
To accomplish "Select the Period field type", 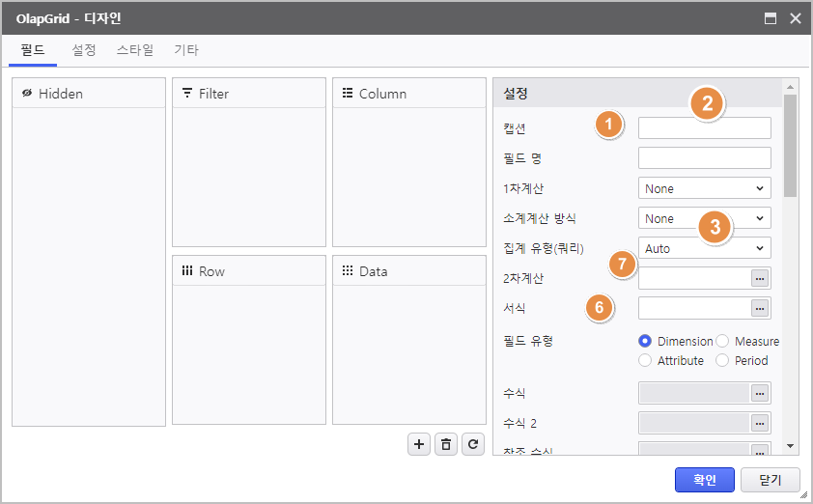I will (722, 360).
